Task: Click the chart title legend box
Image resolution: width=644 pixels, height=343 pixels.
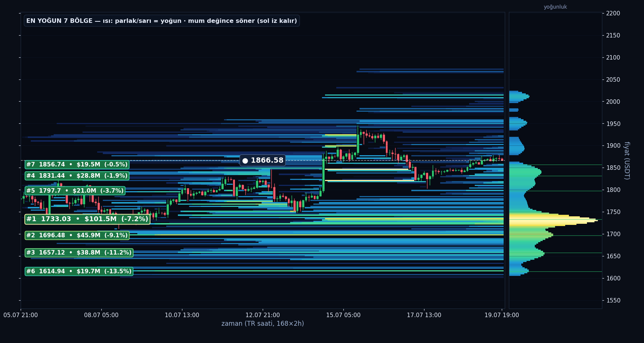Action: click(162, 21)
